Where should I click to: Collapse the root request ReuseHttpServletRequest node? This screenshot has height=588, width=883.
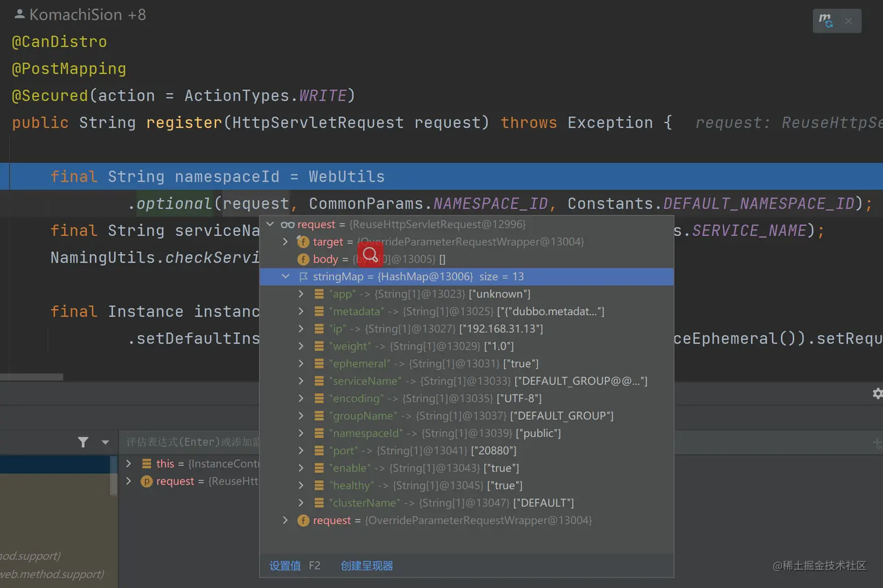pyautogui.click(x=270, y=224)
